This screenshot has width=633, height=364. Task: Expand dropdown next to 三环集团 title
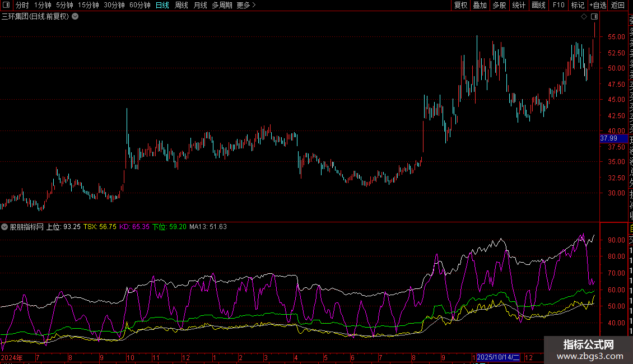point(75,17)
